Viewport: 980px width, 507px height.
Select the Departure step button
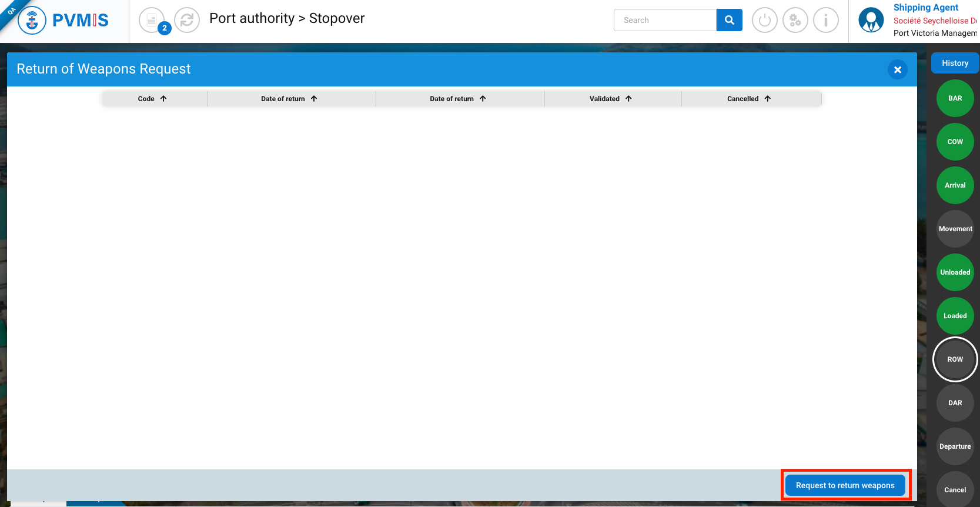click(955, 446)
